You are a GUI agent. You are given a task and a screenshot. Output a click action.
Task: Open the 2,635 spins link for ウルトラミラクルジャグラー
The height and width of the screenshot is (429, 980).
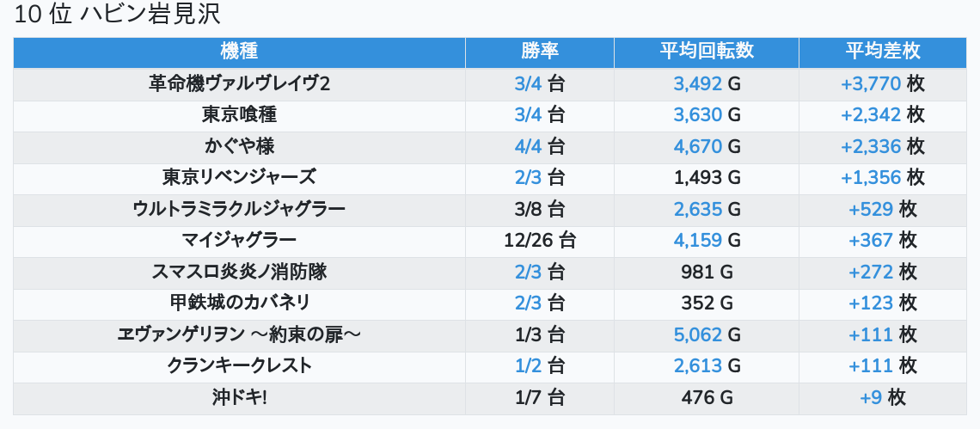(698, 209)
